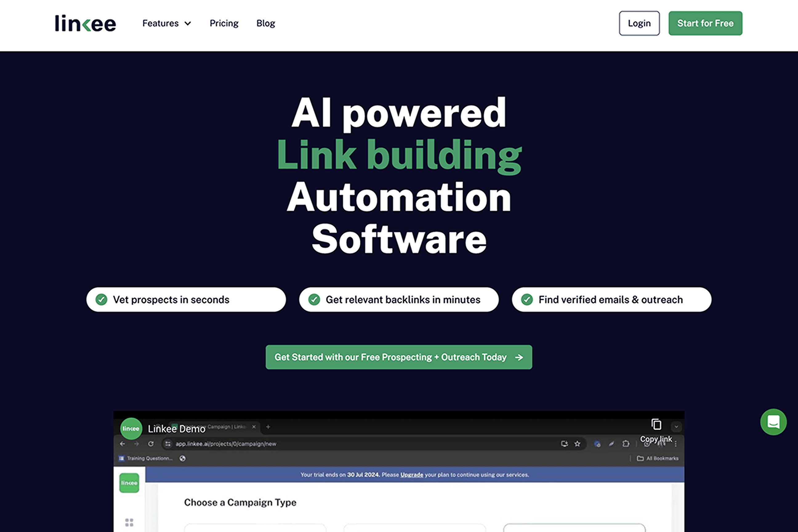Click green check beside Get relevant backlinks
The image size is (798, 532).
tap(314, 300)
